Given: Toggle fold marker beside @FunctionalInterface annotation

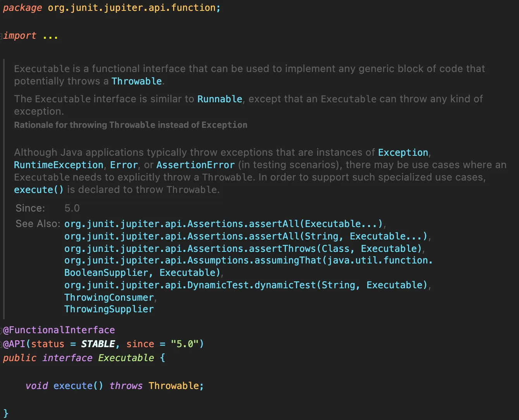Looking at the screenshot, I should 2,330.
